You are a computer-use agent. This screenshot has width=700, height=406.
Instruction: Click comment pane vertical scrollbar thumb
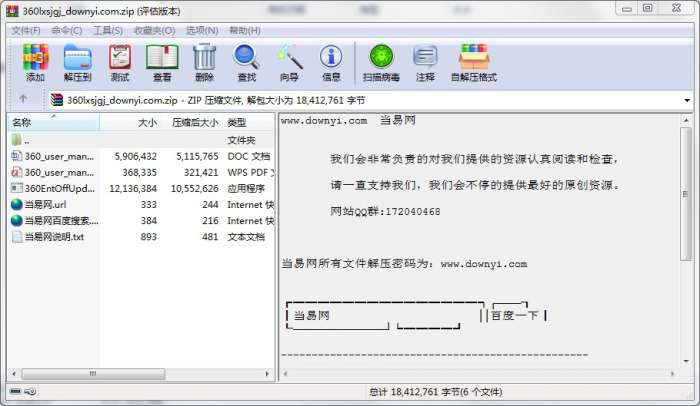685,193
